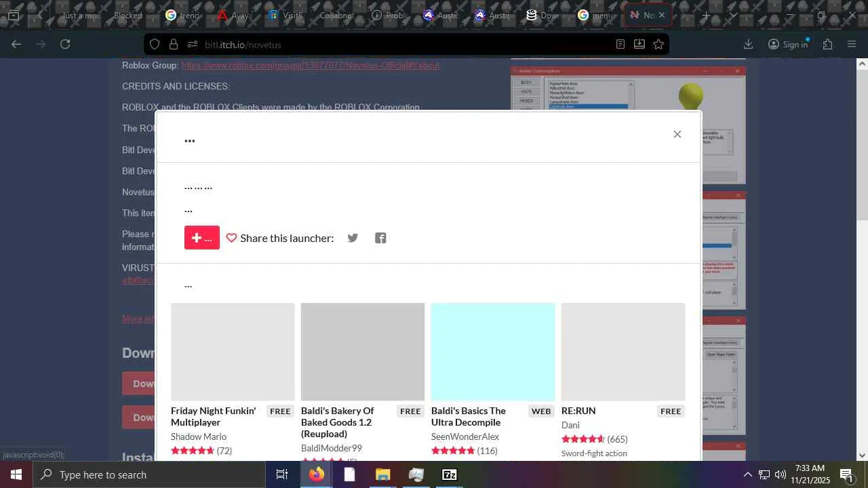Open 7-Zip from the taskbar
This screenshot has width=868, height=488.
click(x=449, y=474)
